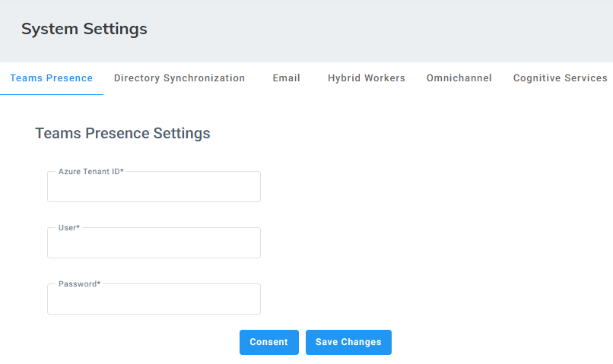613x364 pixels.
Task: Click the gray header banner area
Action: pyautogui.click(x=380, y=30)
